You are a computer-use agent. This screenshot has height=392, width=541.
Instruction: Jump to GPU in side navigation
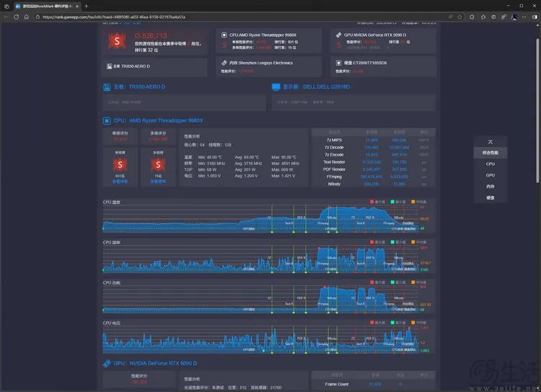point(491,175)
